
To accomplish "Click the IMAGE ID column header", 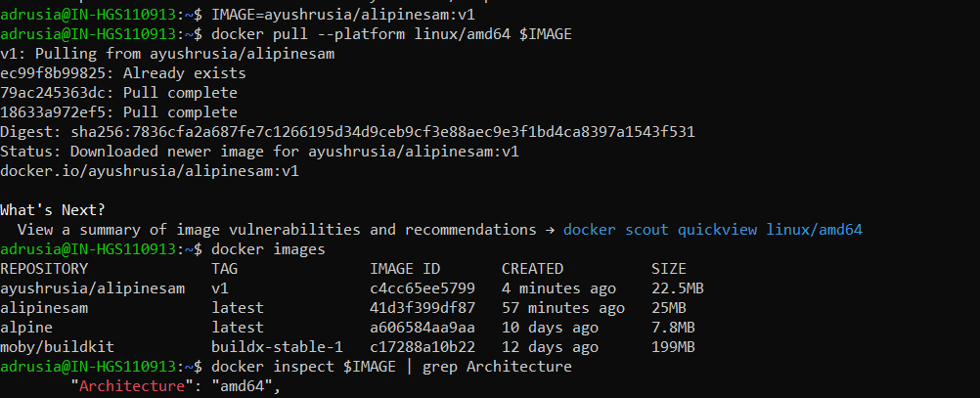I will pyautogui.click(x=405, y=269).
